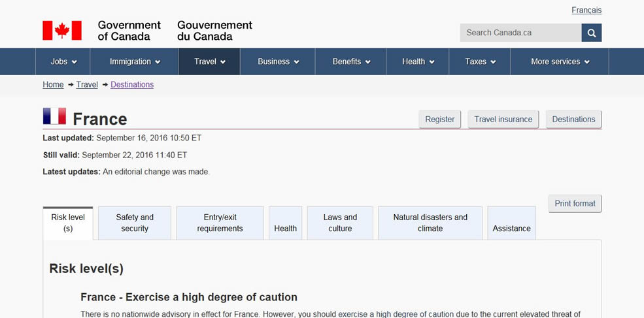Click the Print format button
This screenshot has height=318, width=644.
pos(575,204)
